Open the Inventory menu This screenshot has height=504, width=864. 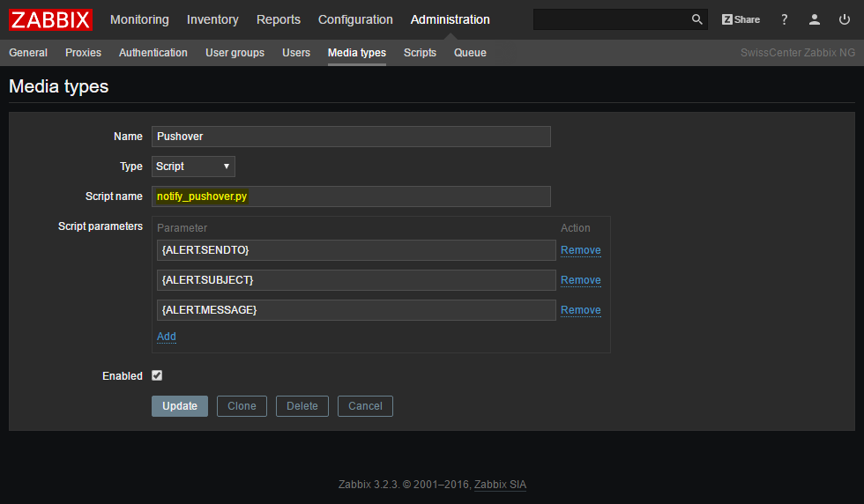click(x=212, y=20)
